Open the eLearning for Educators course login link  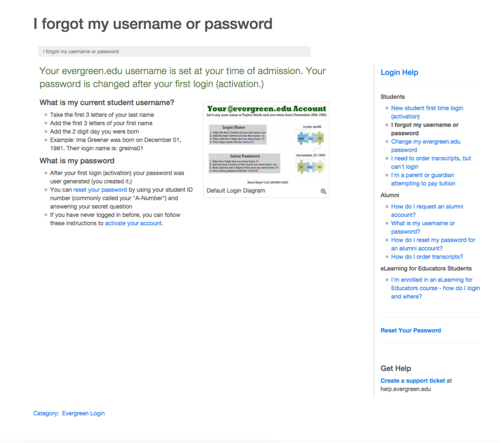coord(435,288)
